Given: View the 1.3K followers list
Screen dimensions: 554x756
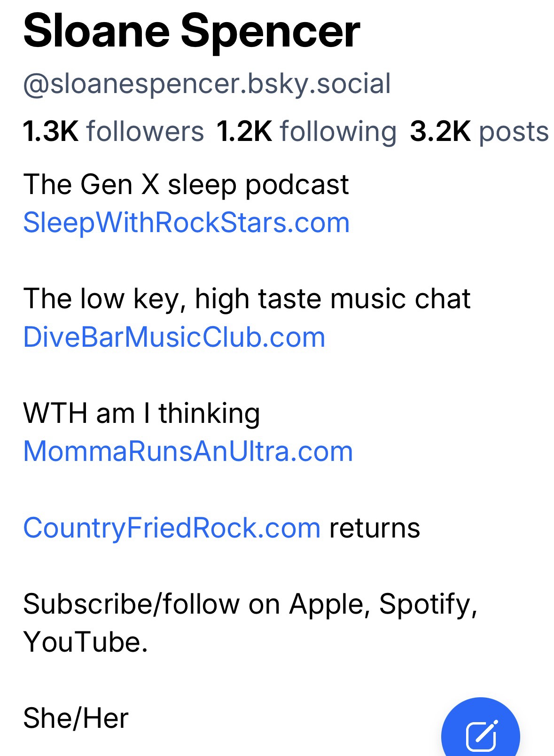Looking at the screenshot, I should (113, 131).
